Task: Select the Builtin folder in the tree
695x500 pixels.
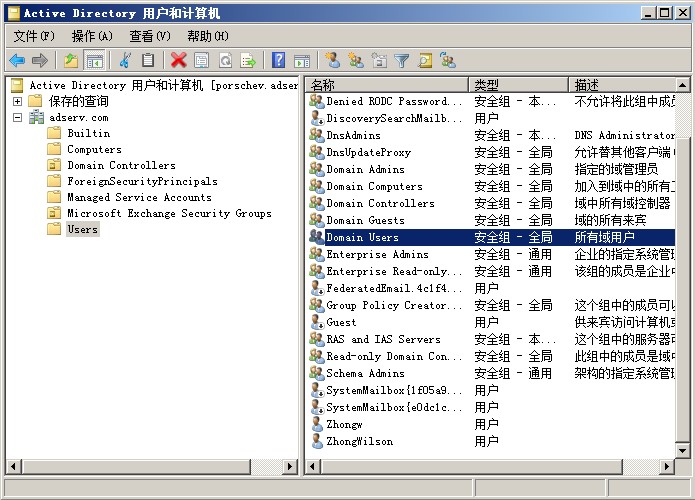Action: point(89,133)
